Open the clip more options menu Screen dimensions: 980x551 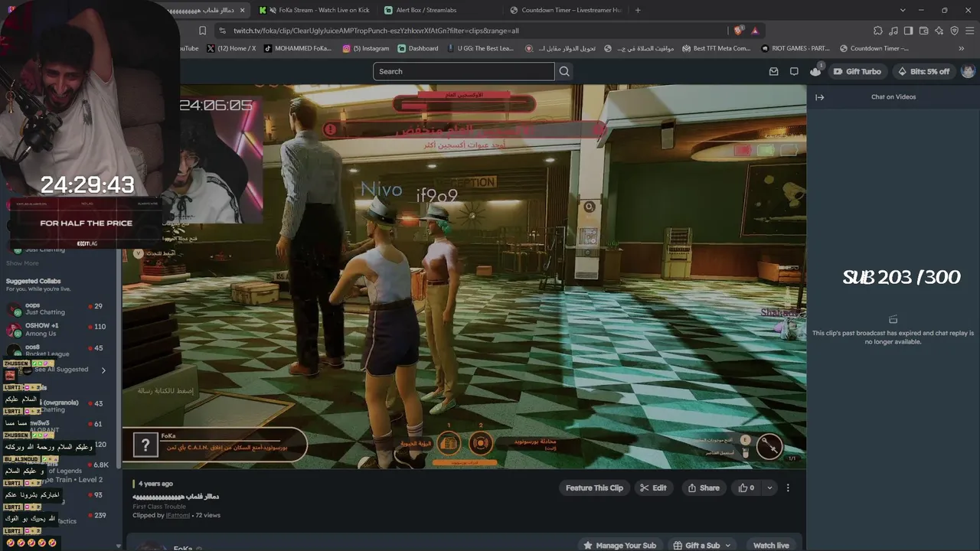(x=788, y=487)
